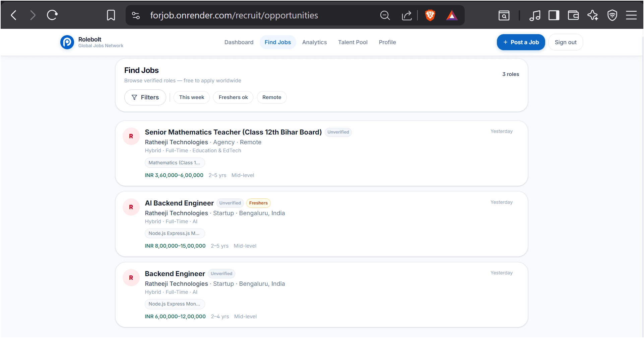Click salary INR 8,00,000–15,00,000
This screenshot has height=338, width=644.
click(175, 246)
